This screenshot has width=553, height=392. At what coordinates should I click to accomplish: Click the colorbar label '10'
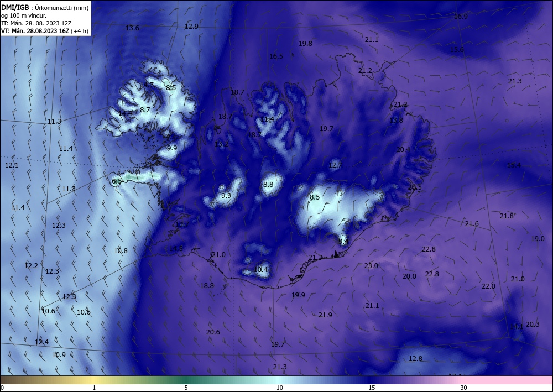[280, 388]
